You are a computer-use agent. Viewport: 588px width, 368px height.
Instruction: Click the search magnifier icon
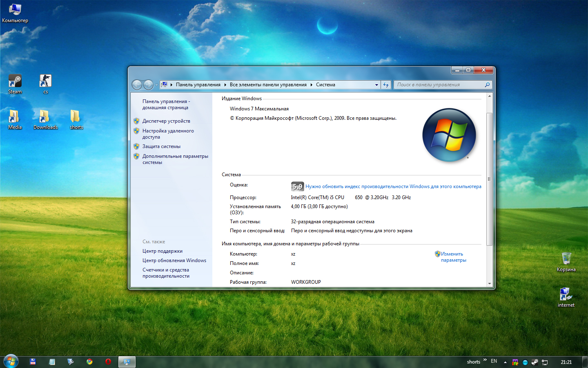click(487, 85)
